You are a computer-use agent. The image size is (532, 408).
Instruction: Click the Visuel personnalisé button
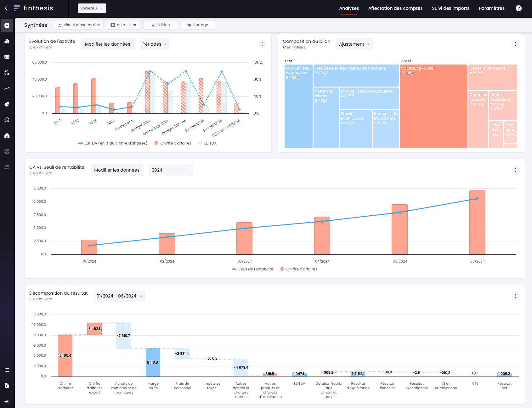[79, 25]
